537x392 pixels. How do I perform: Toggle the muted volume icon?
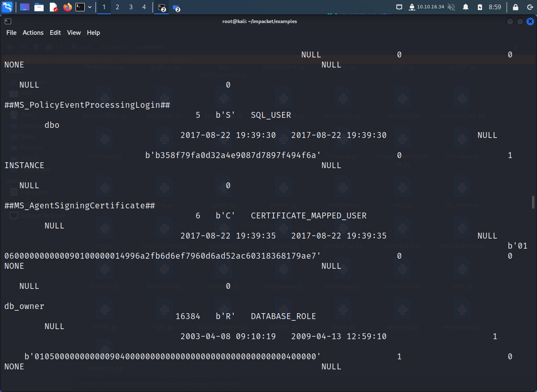451,7
